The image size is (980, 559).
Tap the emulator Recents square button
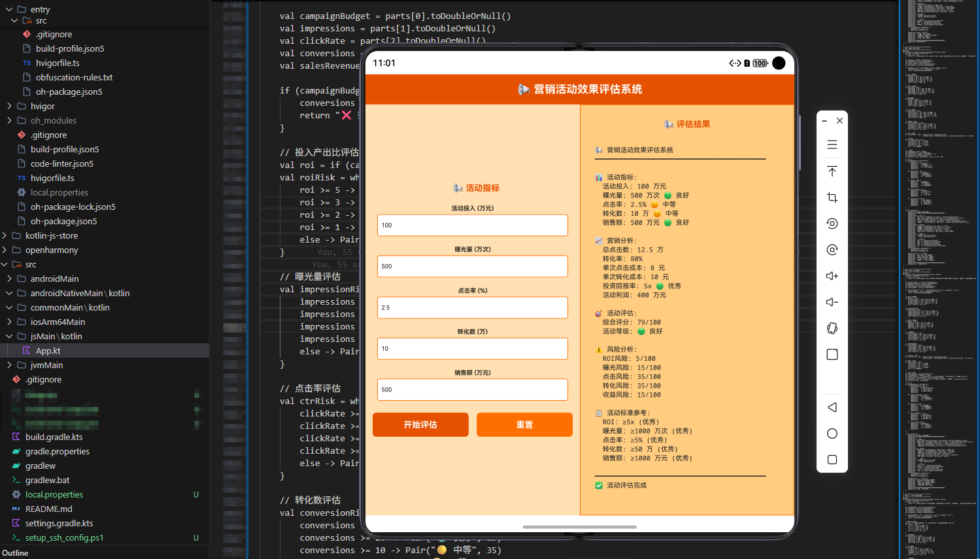click(x=832, y=460)
